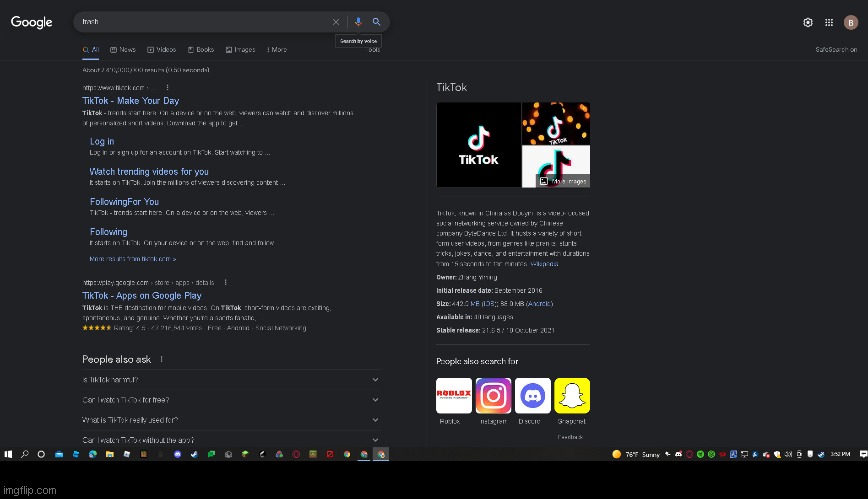Screen dimensions: 868x499
Task: Click the Snapchat related search icon
Action: [572, 395]
